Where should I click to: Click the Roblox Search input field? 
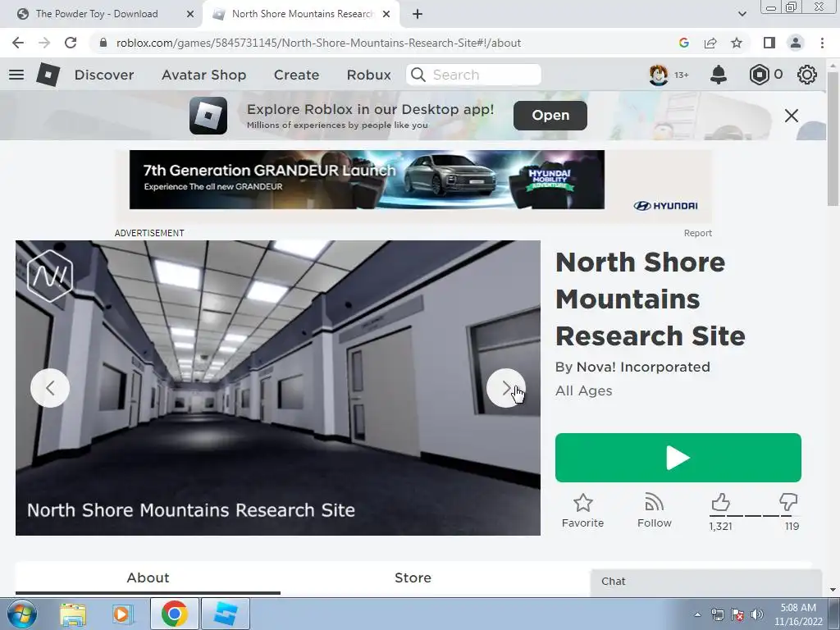click(473, 75)
